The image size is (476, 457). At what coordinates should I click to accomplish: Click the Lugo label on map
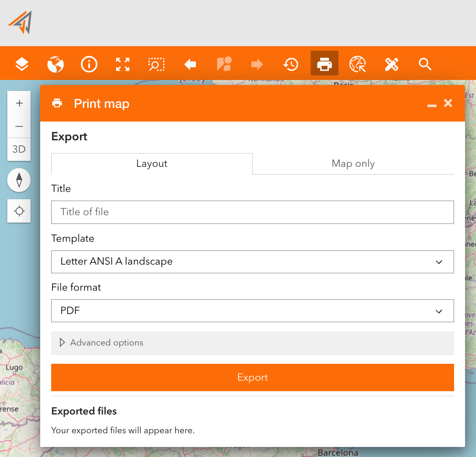click(x=14, y=368)
